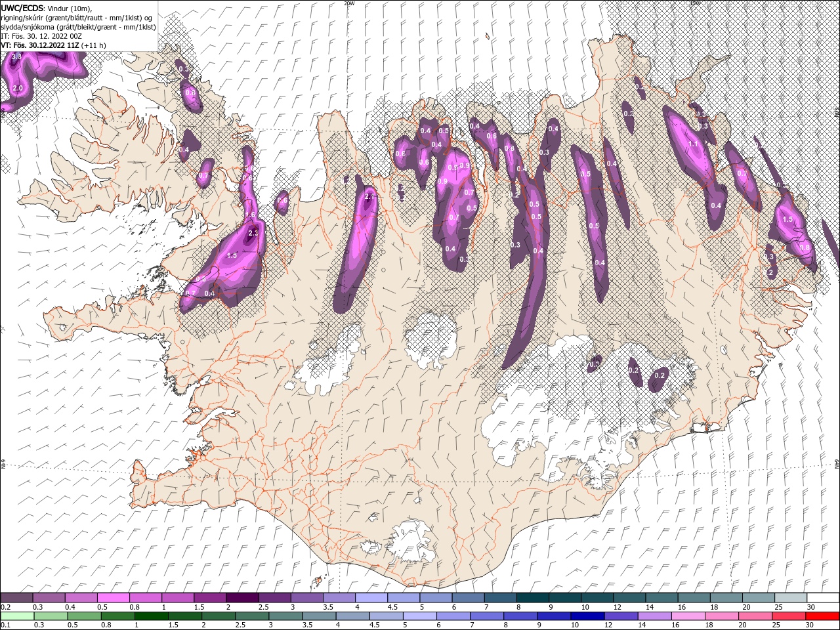Pick bottom-row dark green swatch starting at 1
This screenshot has width=840, height=630.
click(x=152, y=616)
